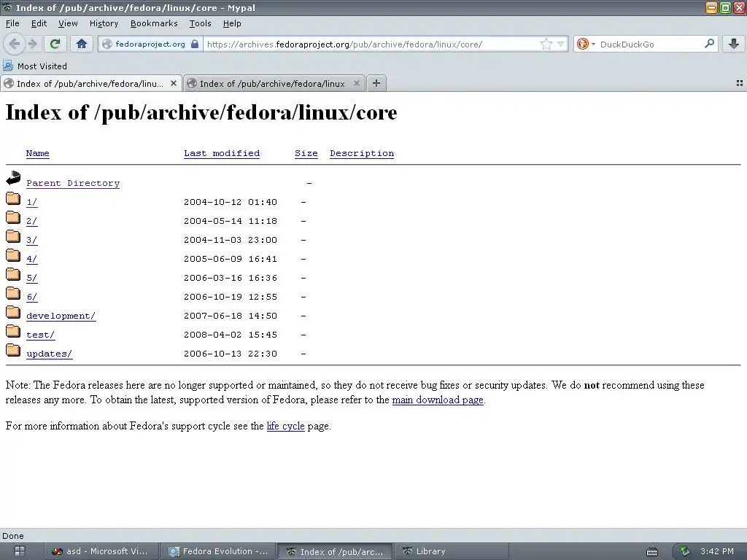Follow the life cycle link
This screenshot has width=747, height=560.
pos(285,426)
